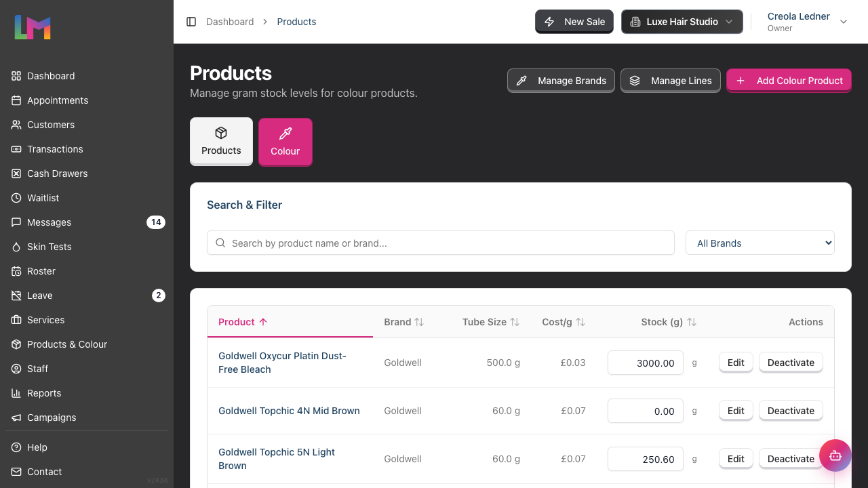This screenshot has height=488, width=868.
Task: Switch to the Colour tab
Action: (285, 142)
